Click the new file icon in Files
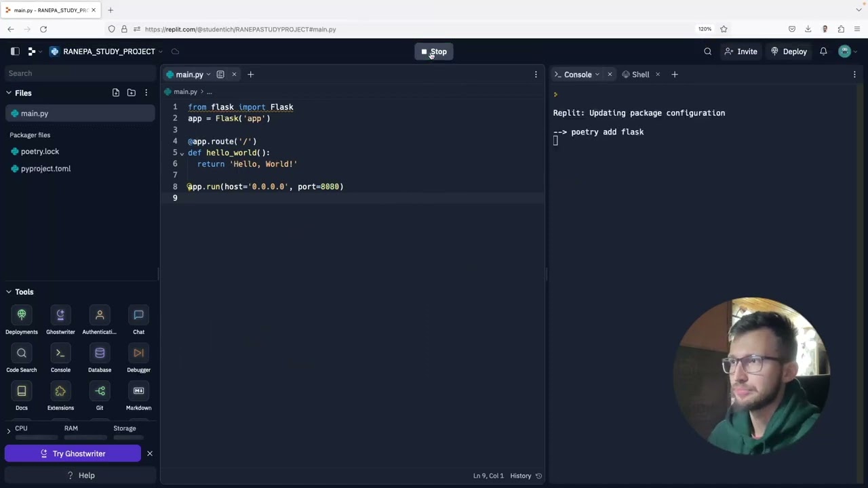 coord(116,93)
